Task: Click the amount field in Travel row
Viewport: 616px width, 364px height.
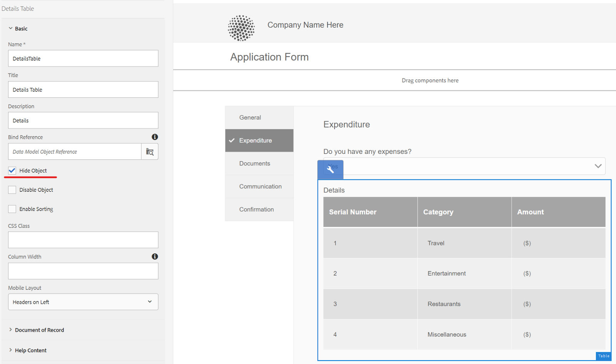Action: click(x=559, y=243)
